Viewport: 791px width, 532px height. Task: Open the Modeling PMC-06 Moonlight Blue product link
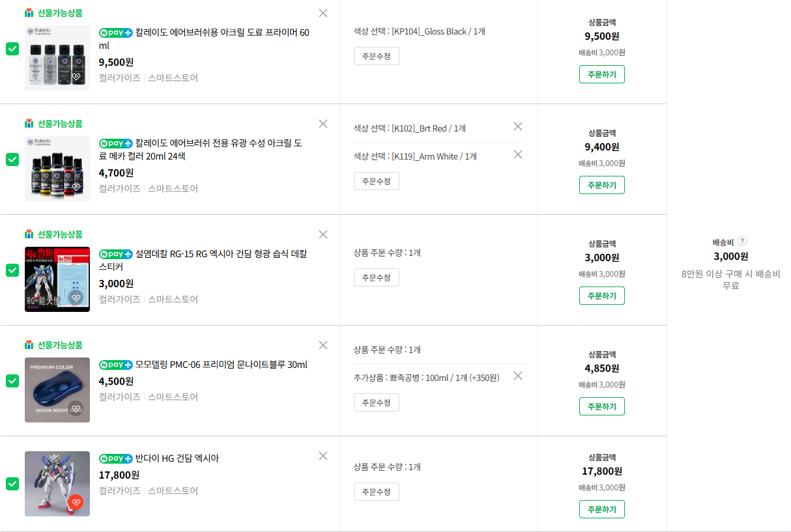coord(221,365)
